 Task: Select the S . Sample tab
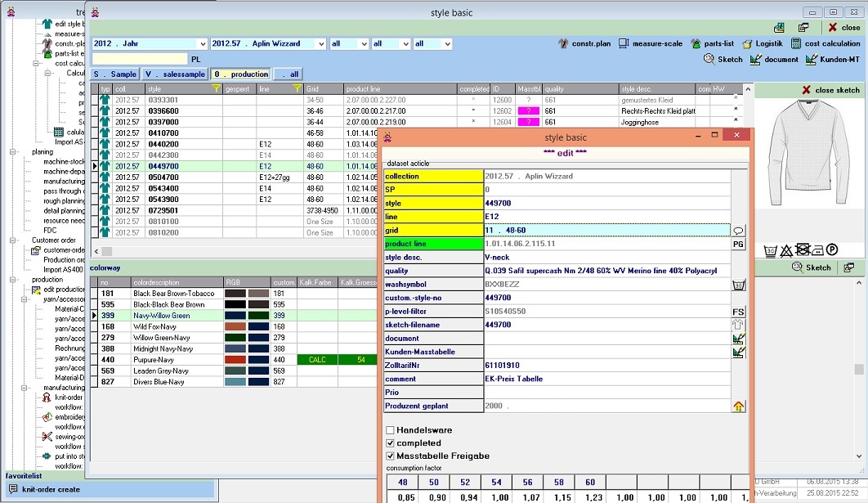click(115, 74)
